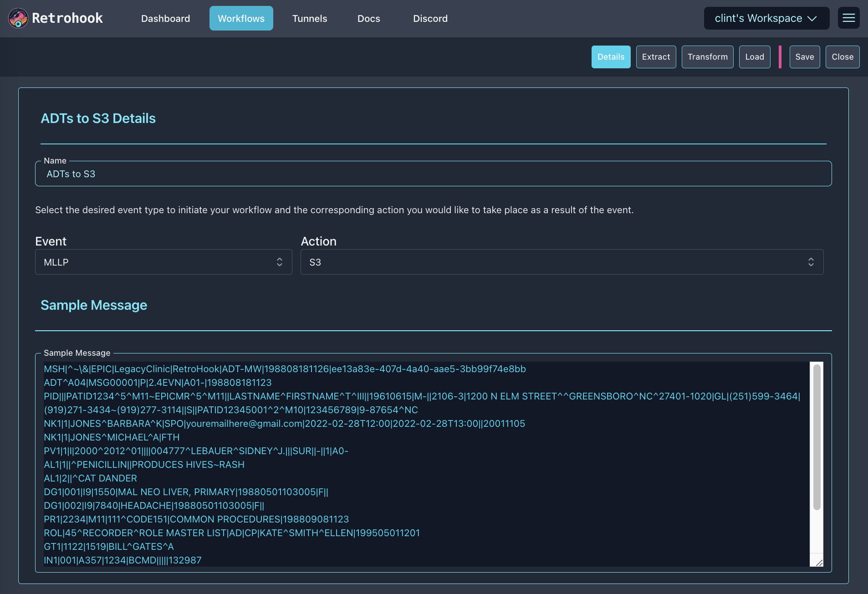
Task: Click the Action label
Action: [318, 241]
